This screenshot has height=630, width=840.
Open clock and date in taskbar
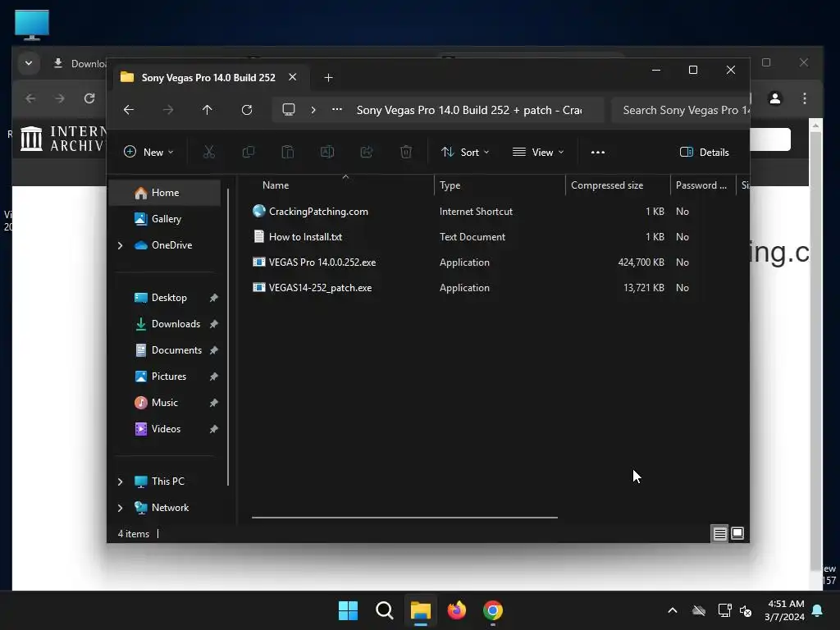785,610
